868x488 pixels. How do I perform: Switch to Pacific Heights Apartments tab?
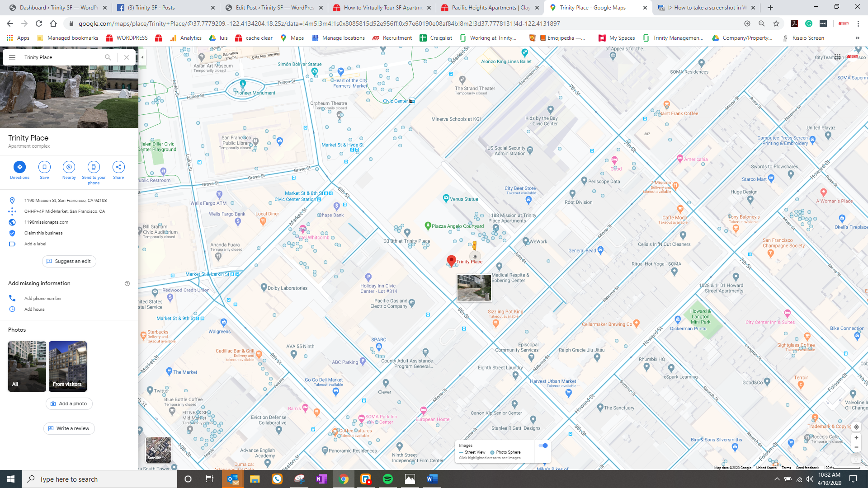490,8
